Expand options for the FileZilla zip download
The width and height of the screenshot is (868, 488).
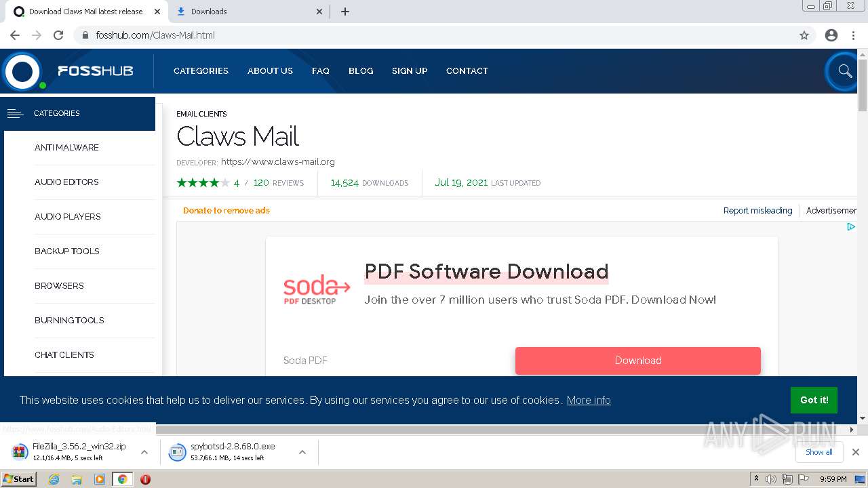144,452
